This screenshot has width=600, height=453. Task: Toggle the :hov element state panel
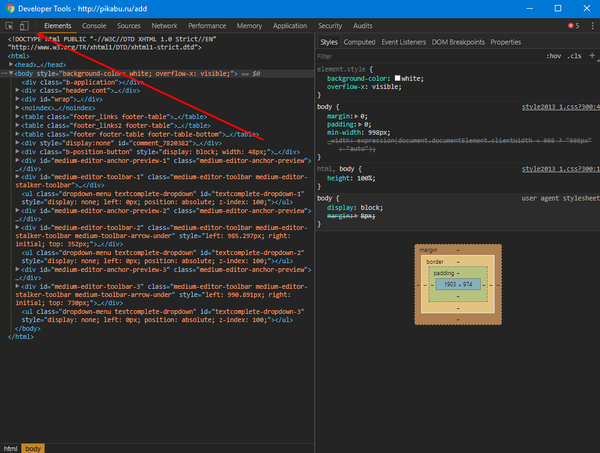(x=554, y=56)
